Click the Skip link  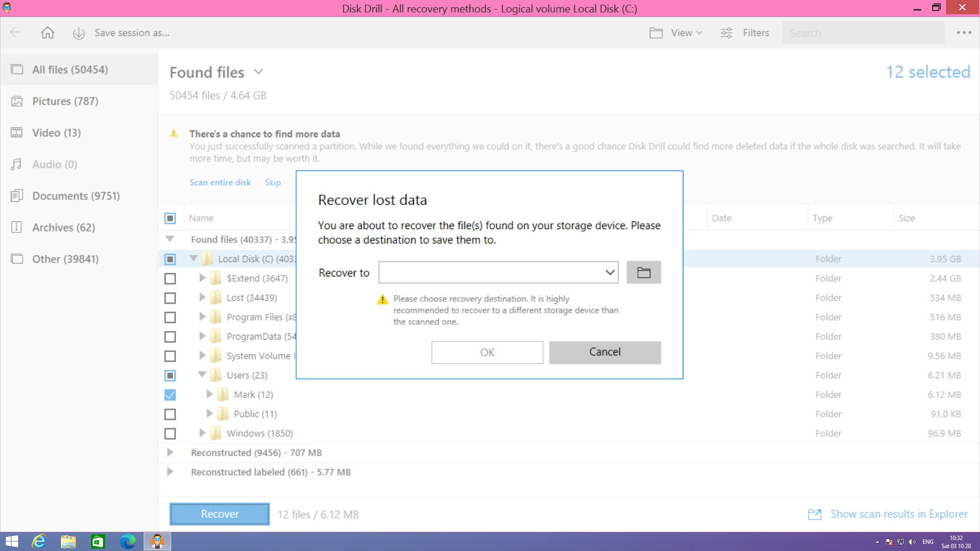point(273,182)
